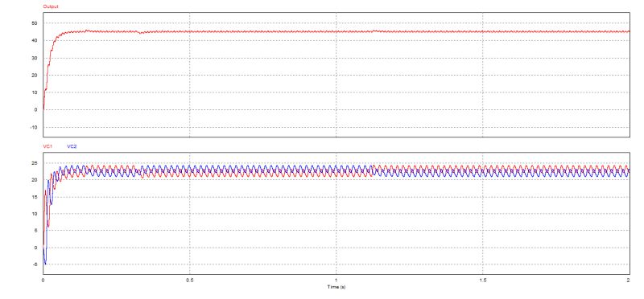Click the 30 tick on Output axis
This screenshot has width=644, height=299.
(35, 58)
